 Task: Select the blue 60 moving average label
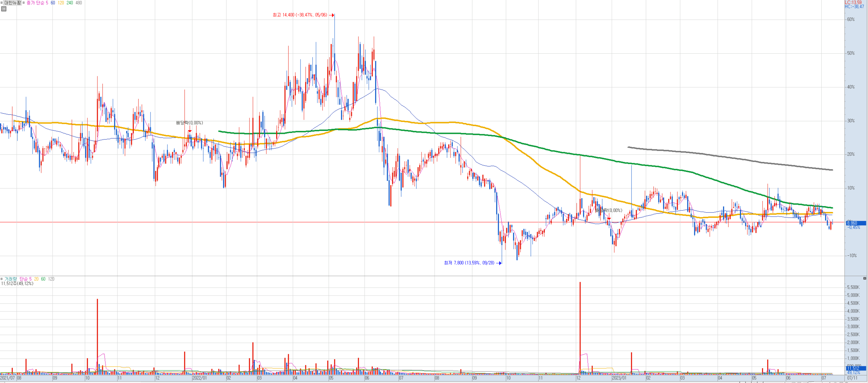click(x=53, y=3)
